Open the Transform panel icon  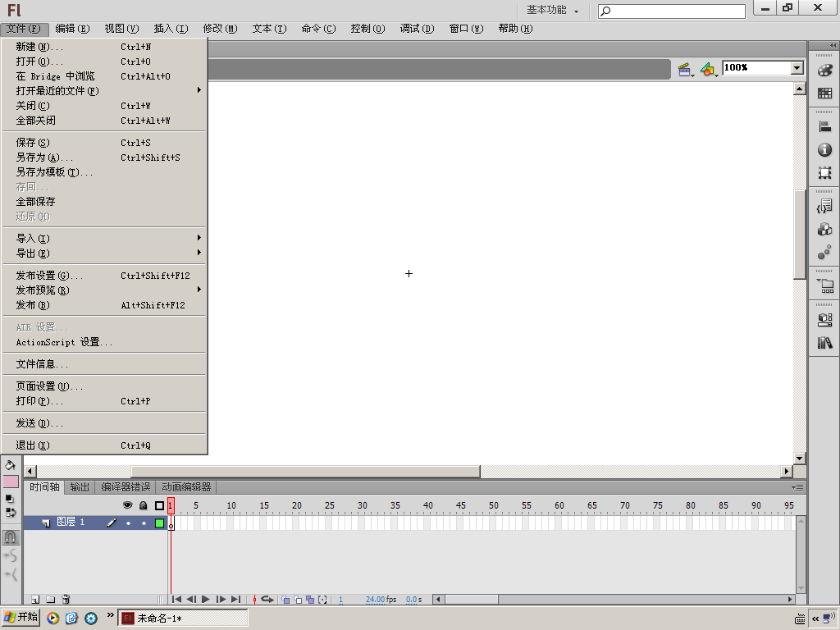tap(825, 172)
